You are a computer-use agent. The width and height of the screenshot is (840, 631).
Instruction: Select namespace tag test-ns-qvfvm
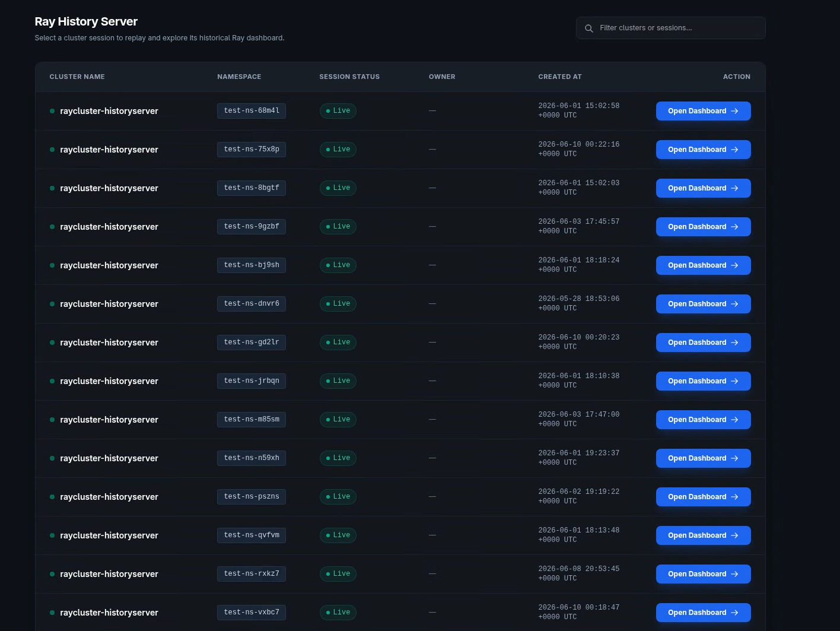(x=252, y=535)
